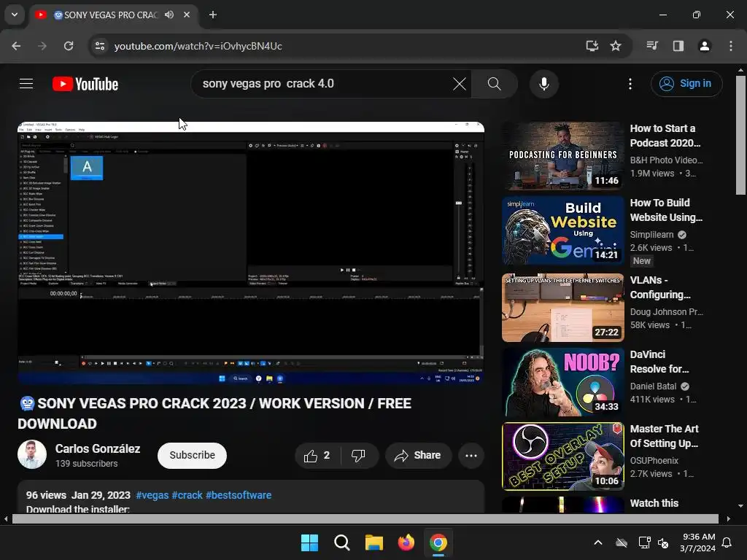Viewport: 747px width, 560px height.
Task: Open Chrome side panel
Action: (x=678, y=46)
